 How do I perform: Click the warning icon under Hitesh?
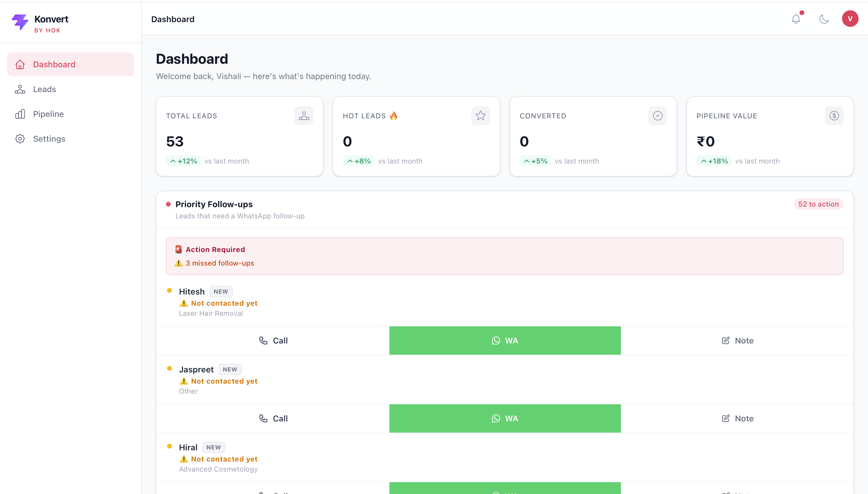coord(184,303)
